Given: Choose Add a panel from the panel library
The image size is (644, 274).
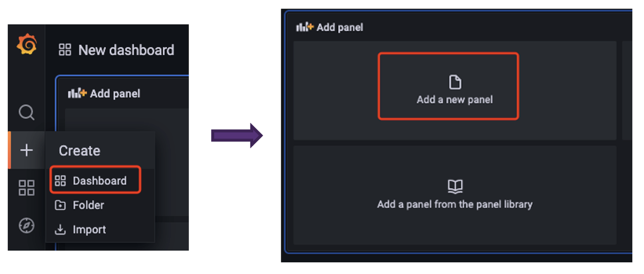Looking at the screenshot, I should (455, 203).
